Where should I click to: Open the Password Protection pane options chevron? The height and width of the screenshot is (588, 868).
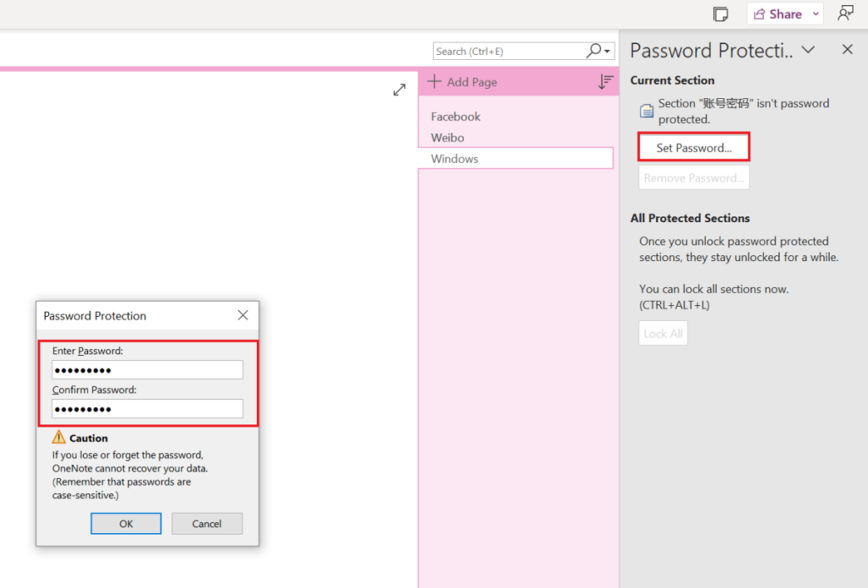(809, 50)
